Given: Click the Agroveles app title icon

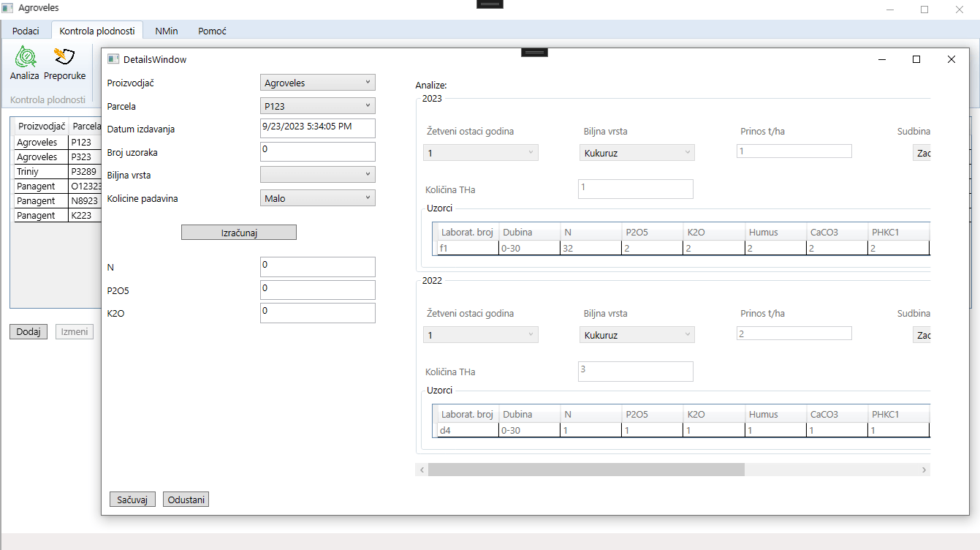Looking at the screenshot, I should (x=8, y=8).
